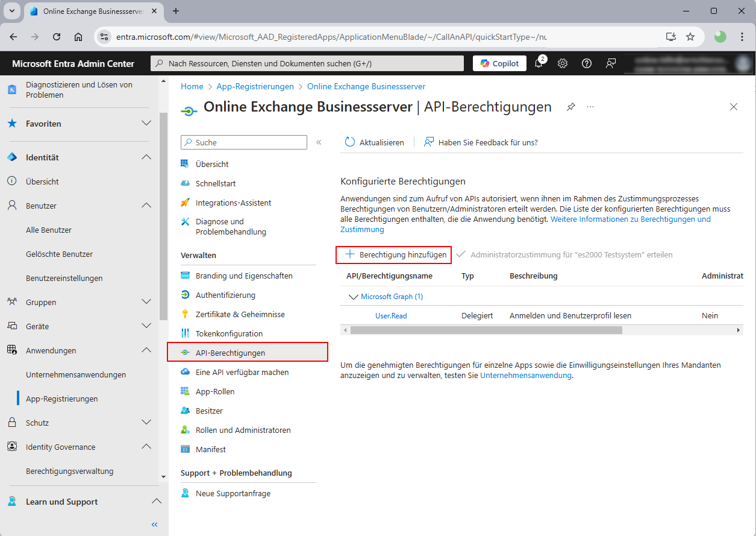
Task: Close the blade with X icon
Action: pos(733,107)
